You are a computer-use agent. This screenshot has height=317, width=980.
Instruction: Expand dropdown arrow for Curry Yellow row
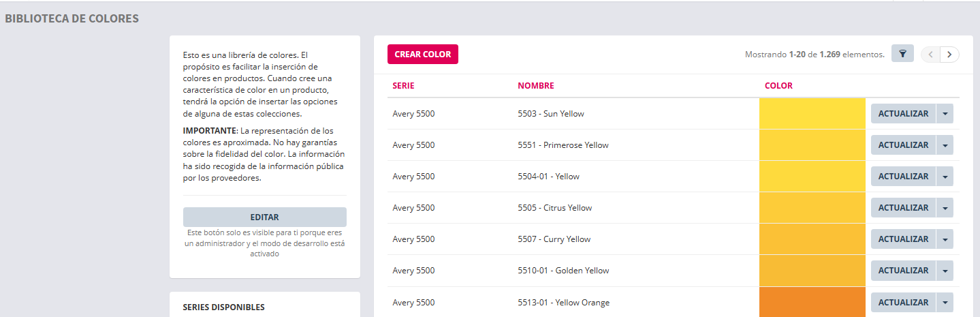(x=945, y=239)
